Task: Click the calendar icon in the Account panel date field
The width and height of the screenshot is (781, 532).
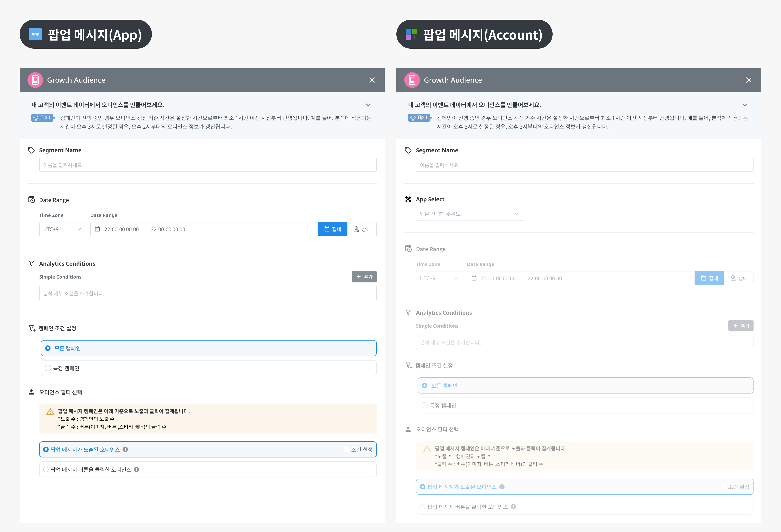Action: click(x=474, y=278)
